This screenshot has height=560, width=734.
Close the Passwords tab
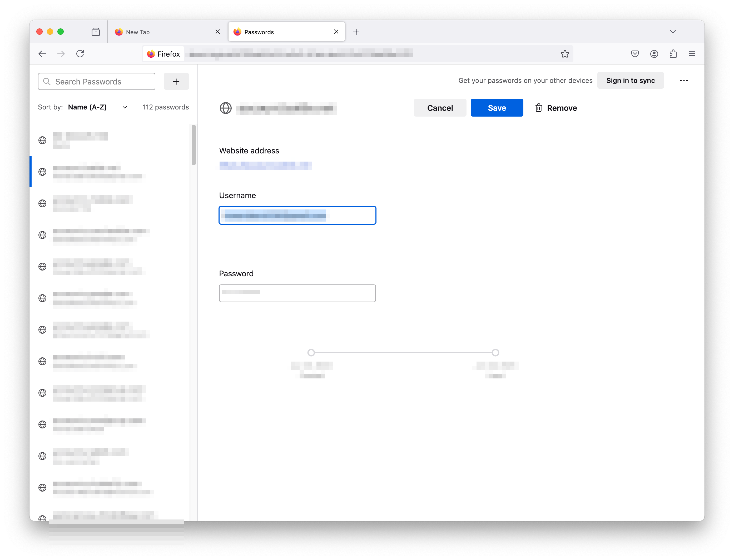click(336, 32)
